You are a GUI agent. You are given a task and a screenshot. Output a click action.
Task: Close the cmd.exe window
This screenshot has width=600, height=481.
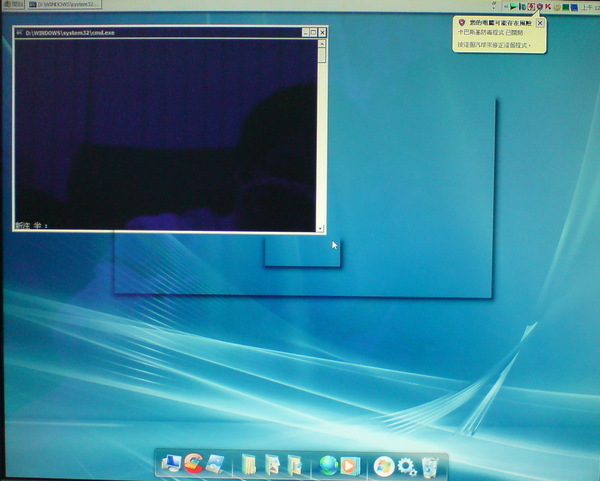click(322, 33)
